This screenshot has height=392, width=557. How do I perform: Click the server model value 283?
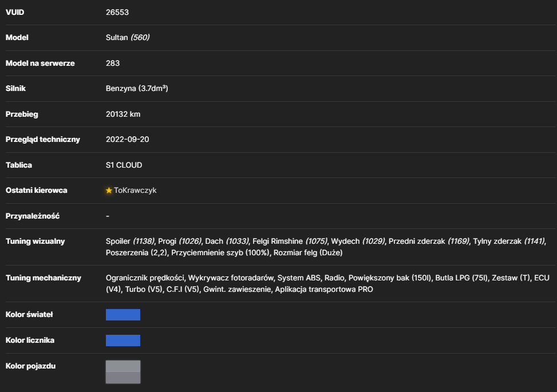pos(113,63)
